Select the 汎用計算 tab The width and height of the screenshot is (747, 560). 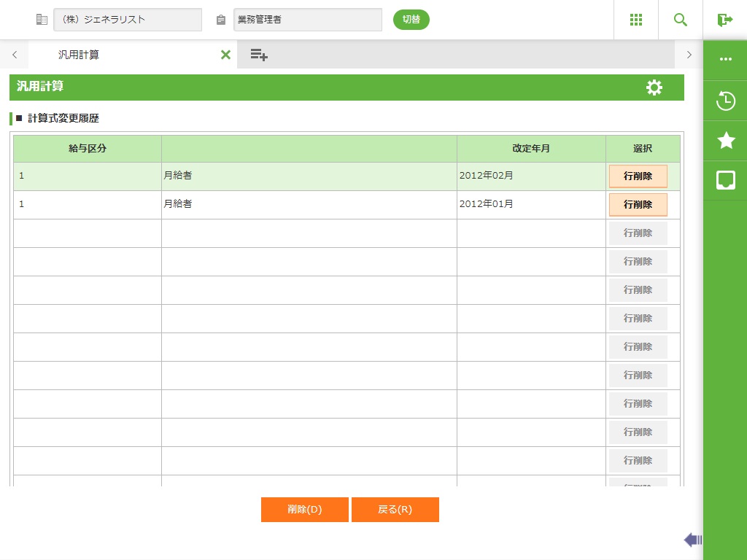pos(79,55)
